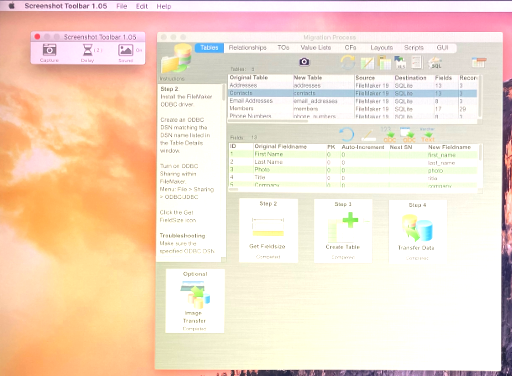Click the XLS export icon

click(400, 63)
